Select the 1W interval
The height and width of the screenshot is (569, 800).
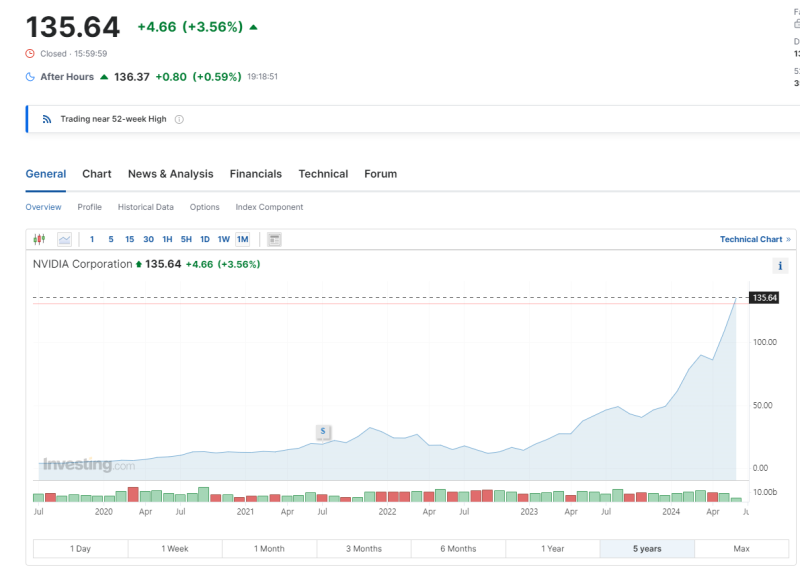[x=224, y=239]
